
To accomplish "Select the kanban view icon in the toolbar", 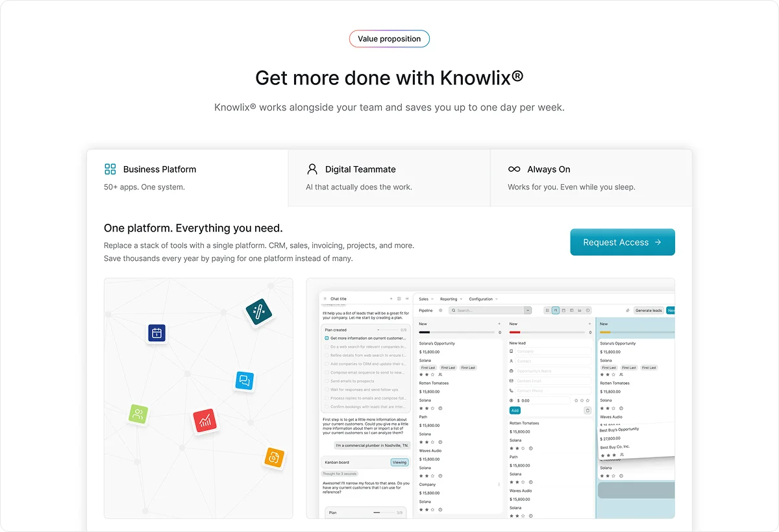I will pos(556,310).
